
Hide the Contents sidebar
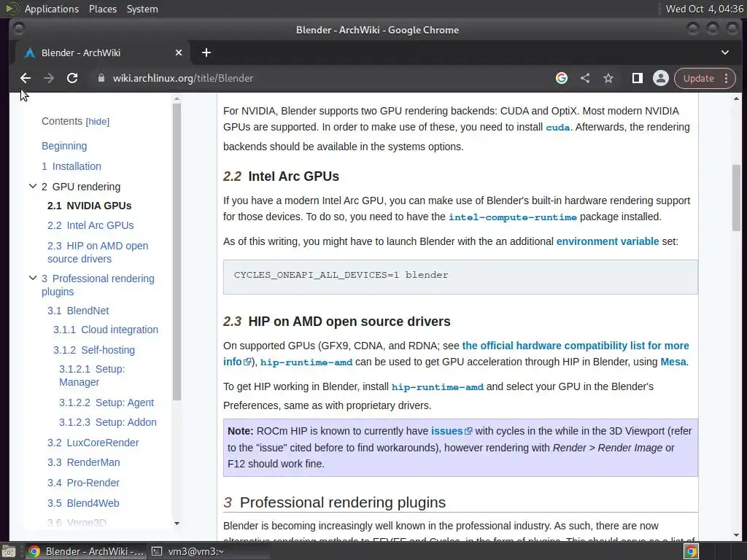point(98,122)
